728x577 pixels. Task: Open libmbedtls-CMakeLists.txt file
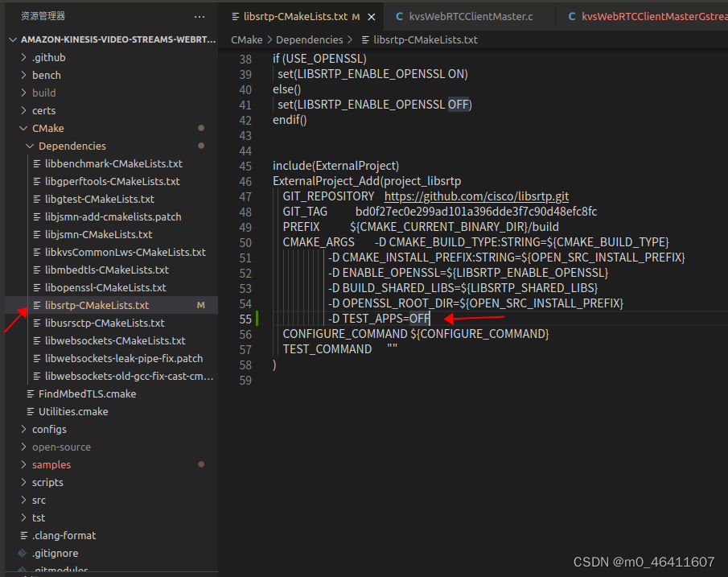click(107, 270)
